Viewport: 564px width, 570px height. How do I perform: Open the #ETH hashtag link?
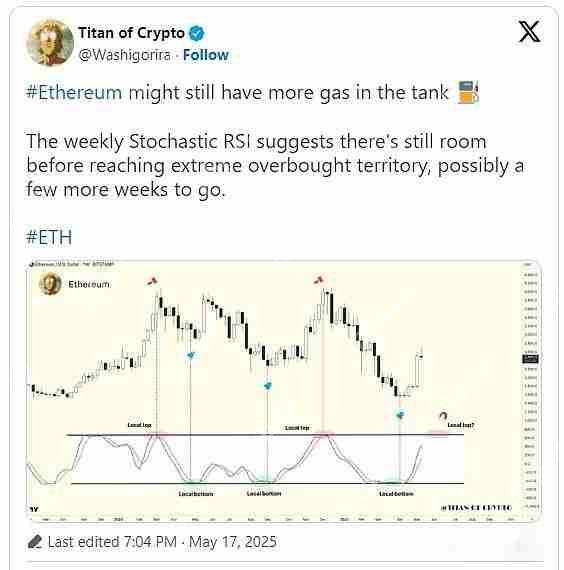coord(49,237)
